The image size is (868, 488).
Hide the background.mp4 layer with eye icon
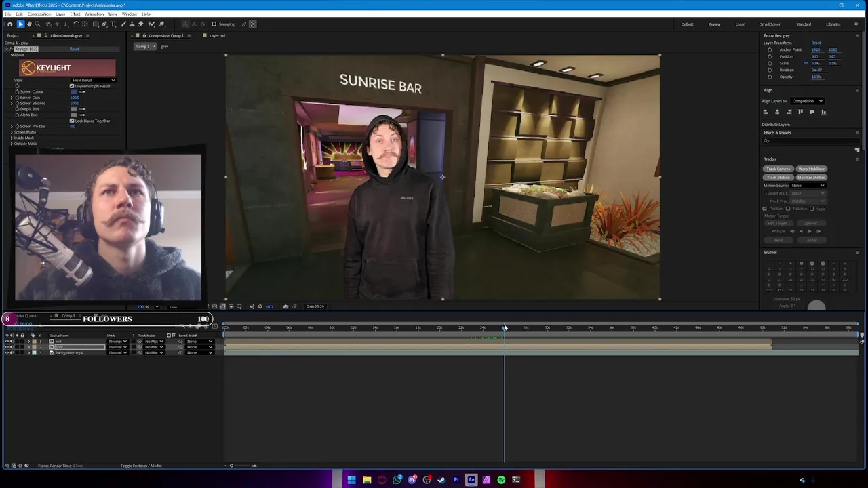(x=7, y=353)
